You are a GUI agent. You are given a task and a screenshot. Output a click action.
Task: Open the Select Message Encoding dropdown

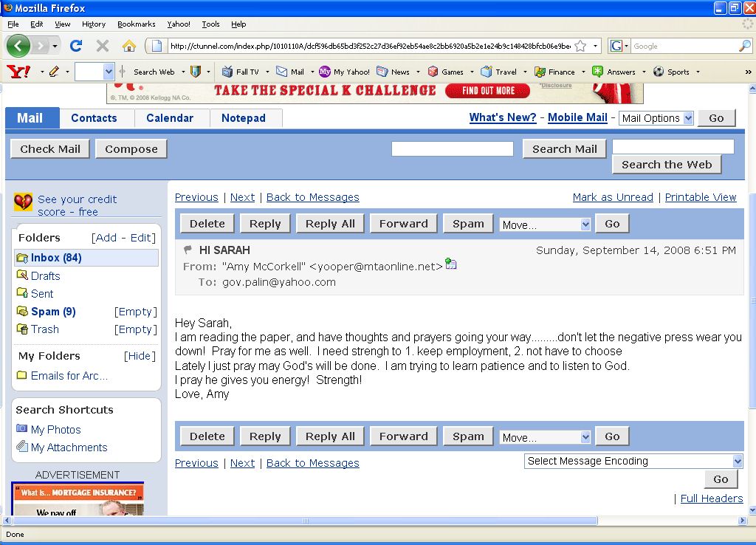(633, 461)
